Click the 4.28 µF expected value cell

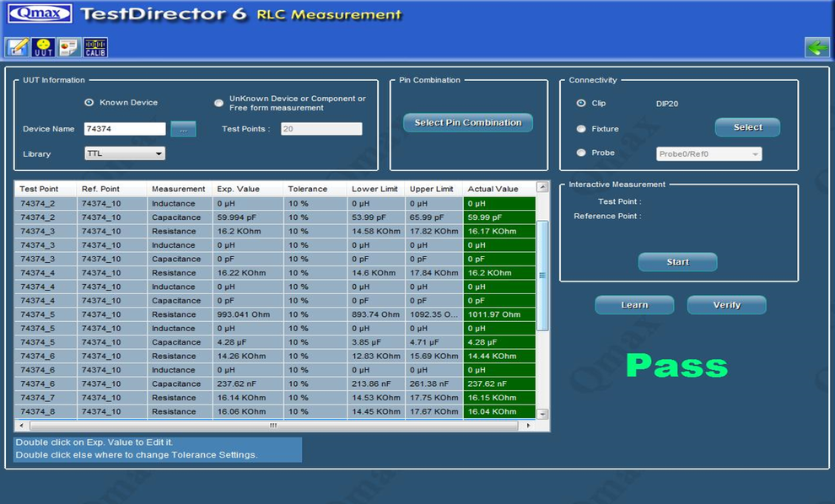pos(248,342)
